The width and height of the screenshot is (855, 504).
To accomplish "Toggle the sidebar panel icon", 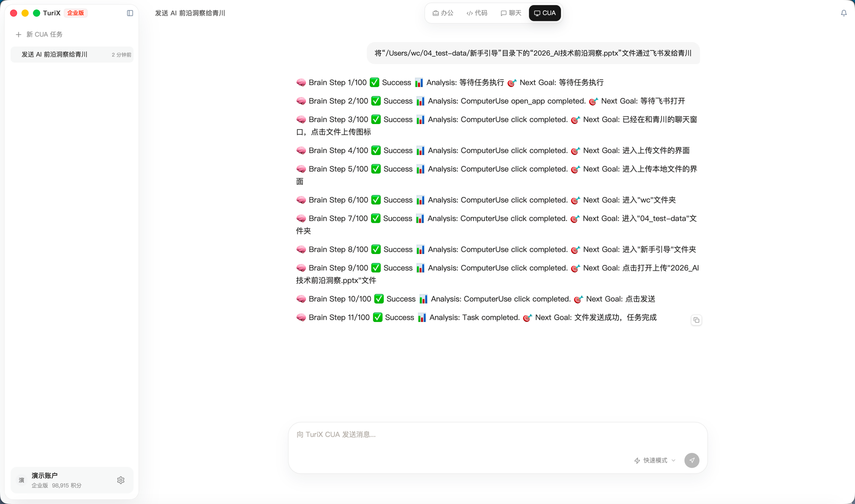I will [130, 13].
